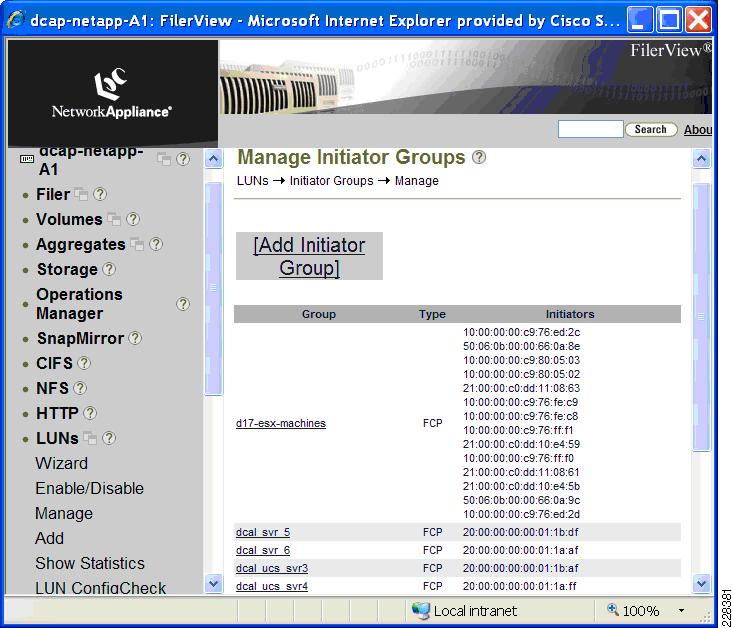Expand the SnapMirror menu section

80,338
